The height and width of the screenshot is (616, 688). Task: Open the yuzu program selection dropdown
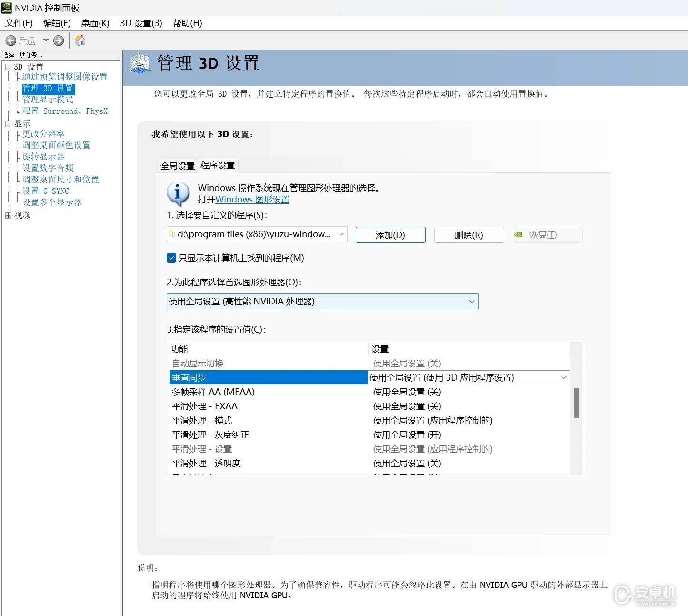257,234
